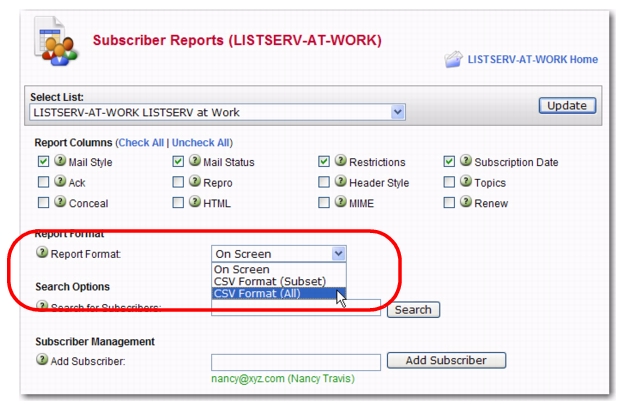Select CSV Format (All) option
Screen dimensions: 630x404
tap(270, 294)
